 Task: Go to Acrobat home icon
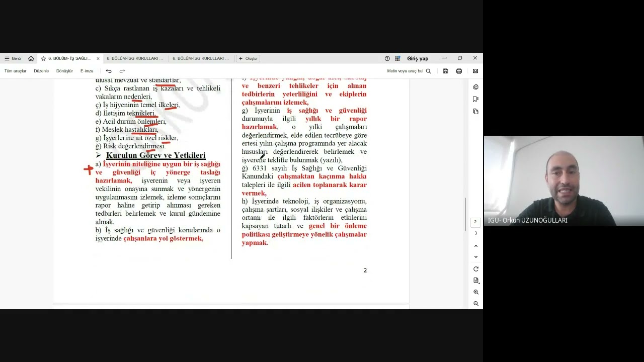click(x=31, y=58)
